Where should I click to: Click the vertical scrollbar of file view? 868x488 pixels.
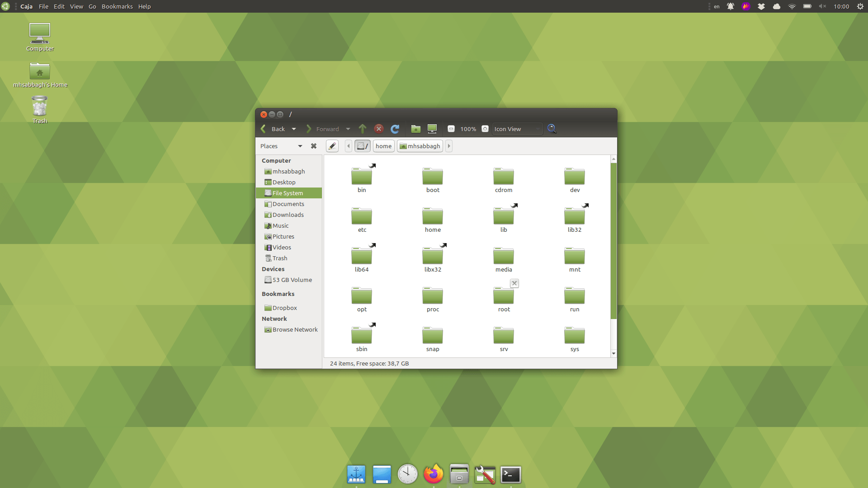613,240
